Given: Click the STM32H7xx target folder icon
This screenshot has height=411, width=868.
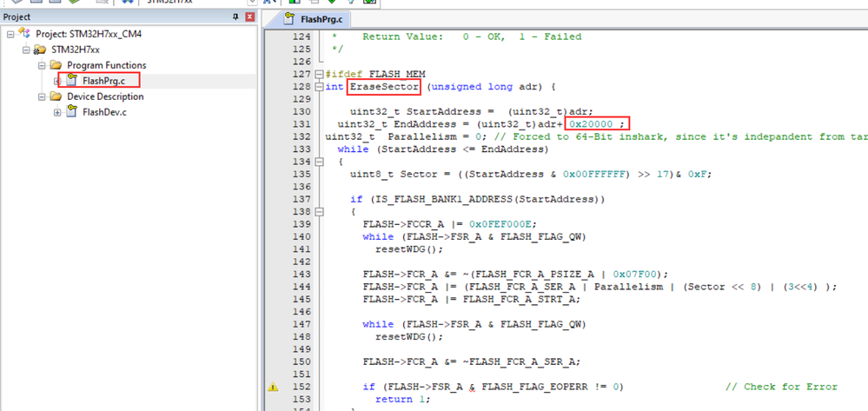Looking at the screenshot, I should tap(39, 50).
